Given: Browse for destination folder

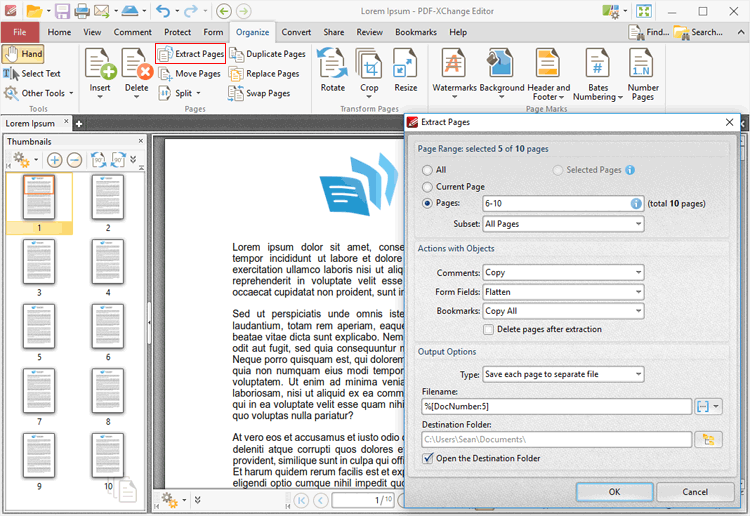Looking at the screenshot, I should tap(708, 439).
